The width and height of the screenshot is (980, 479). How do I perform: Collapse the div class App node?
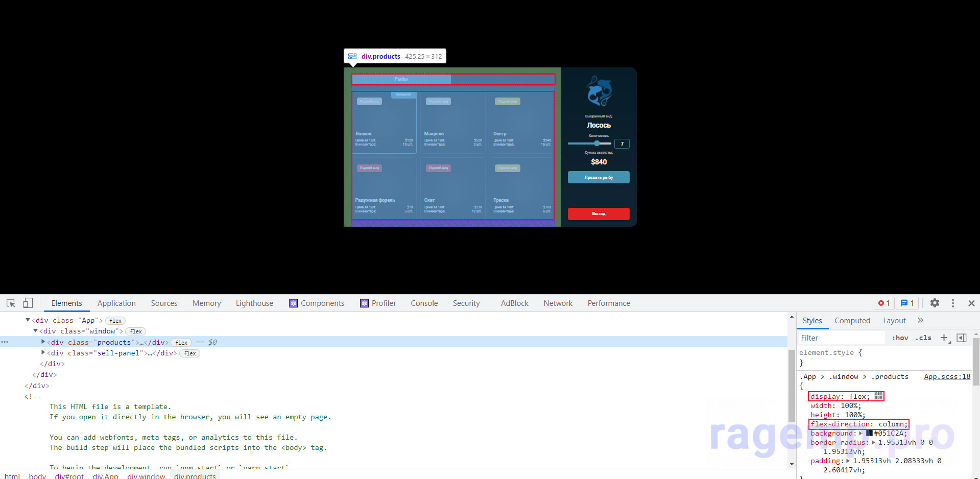(28, 320)
